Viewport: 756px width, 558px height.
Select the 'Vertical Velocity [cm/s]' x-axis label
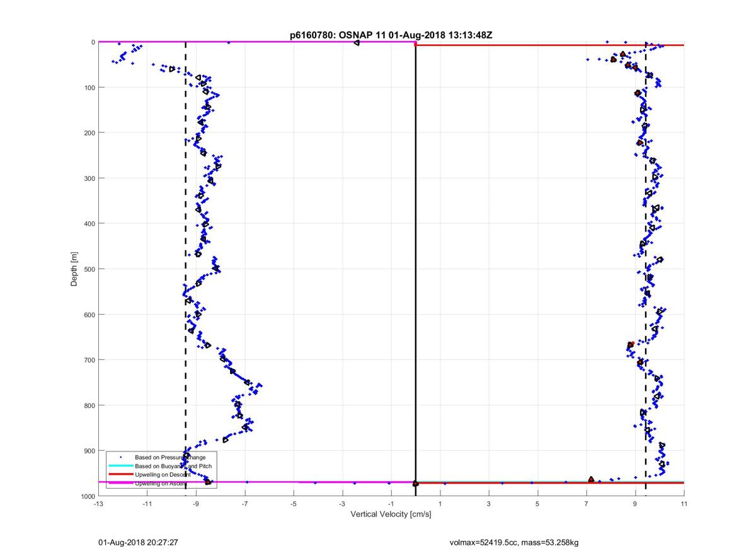coord(391,514)
